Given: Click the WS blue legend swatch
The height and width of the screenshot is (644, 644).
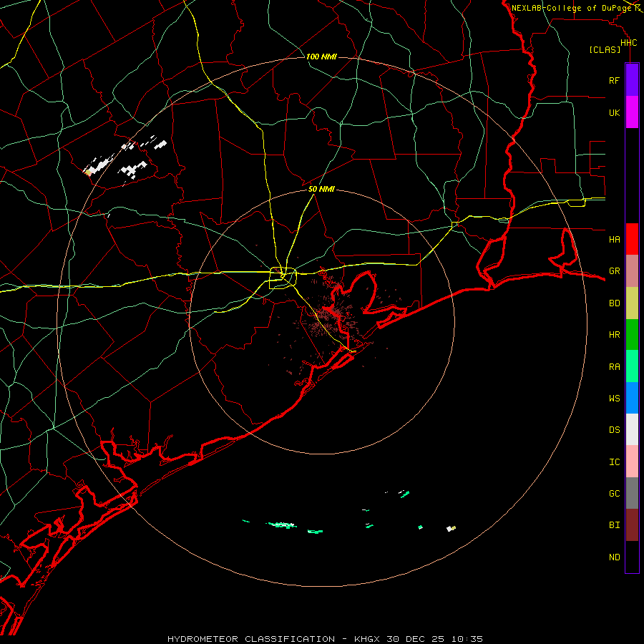Looking at the screenshot, I should pos(632,398).
